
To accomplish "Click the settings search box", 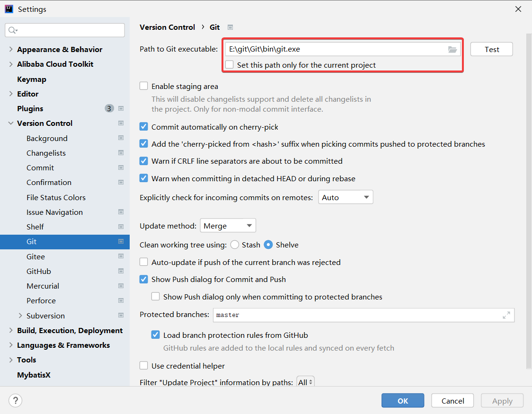I will tap(65, 30).
